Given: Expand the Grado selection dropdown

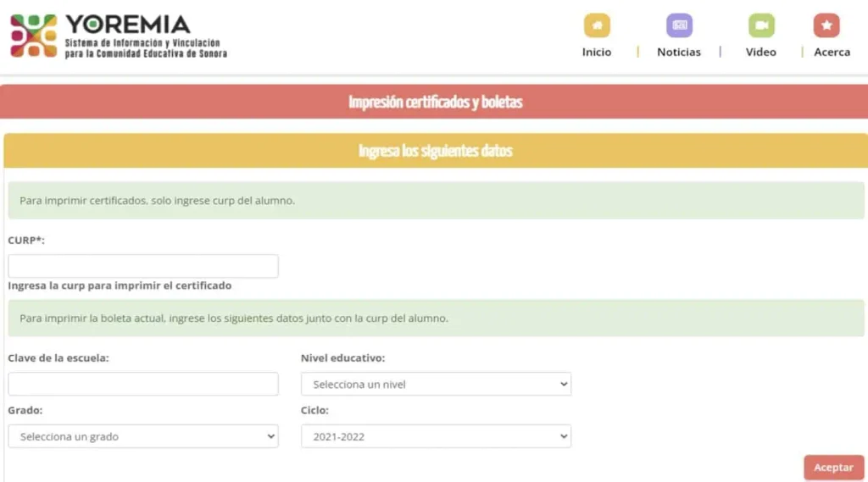Looking at the screenshot, I should click(142, 436).
